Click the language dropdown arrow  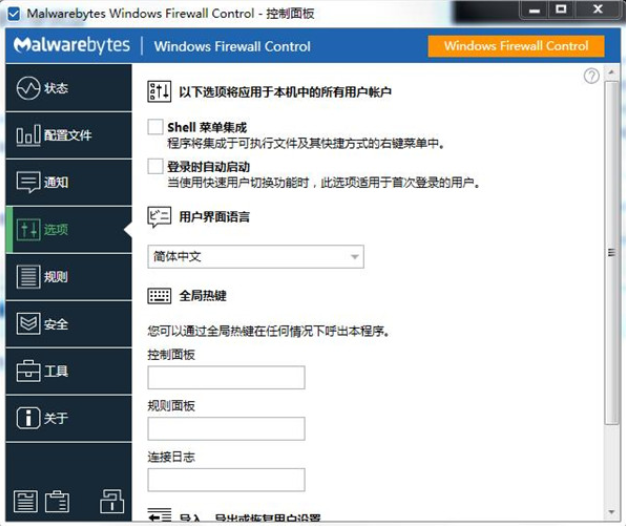click(354, 257)
